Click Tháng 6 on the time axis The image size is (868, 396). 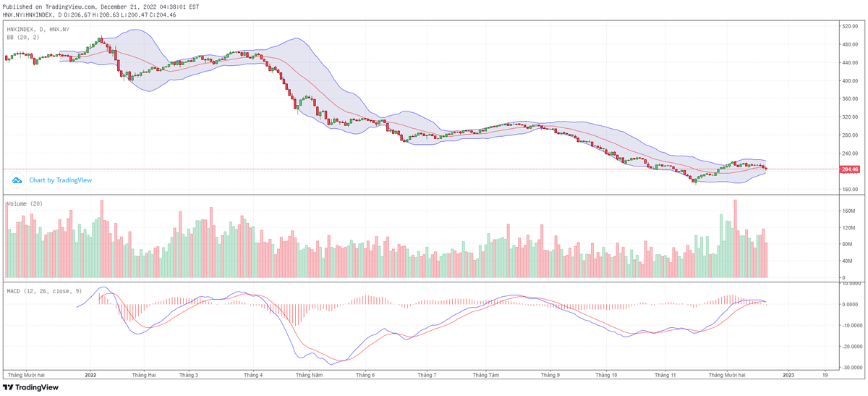[365, 375]
